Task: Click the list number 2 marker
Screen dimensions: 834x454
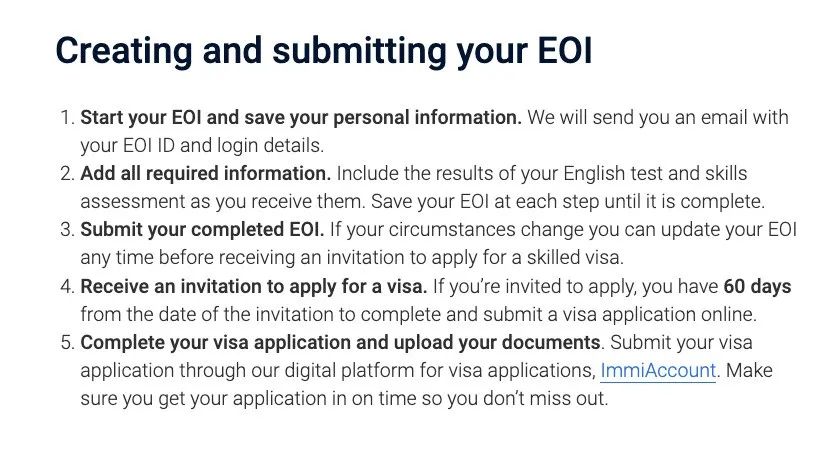Action: coord(67,174)
